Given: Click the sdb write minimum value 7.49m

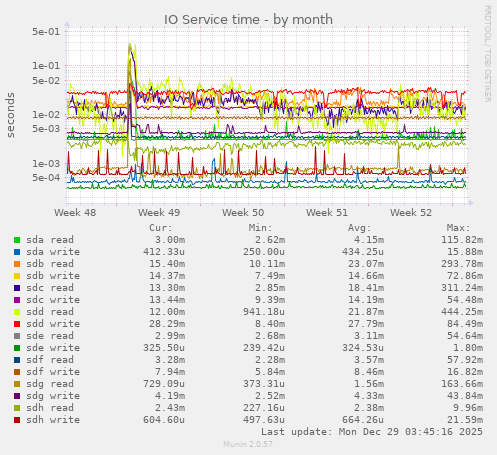Looking at the screenshot, I should pyautogui.click(x=270, y=276).
